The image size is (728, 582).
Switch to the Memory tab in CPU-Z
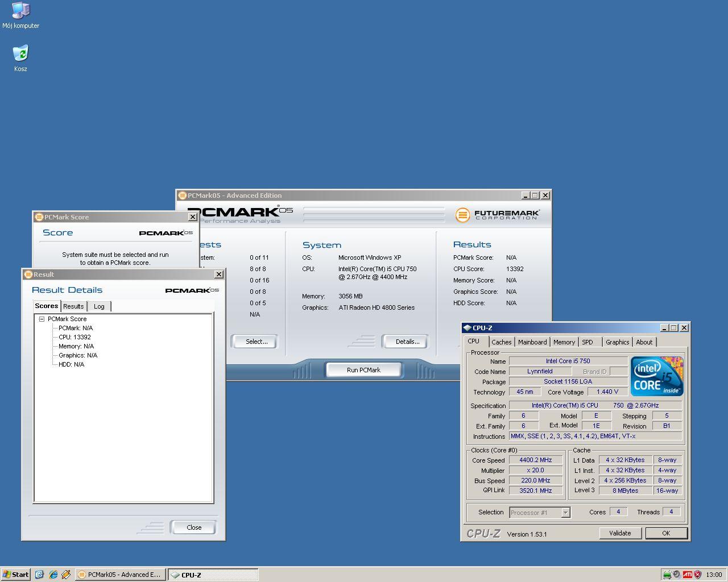tap(564, 342)
